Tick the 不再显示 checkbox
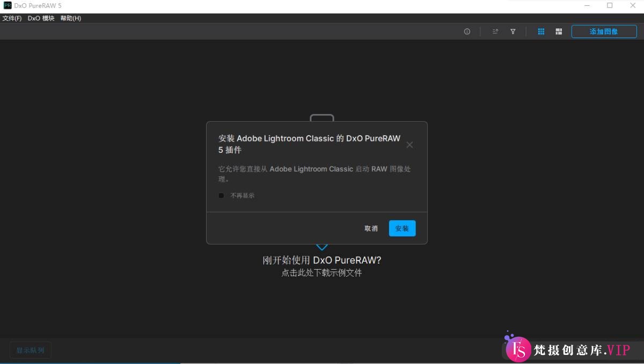The width and height of the screenshot is (644, 364). [221, 196]
